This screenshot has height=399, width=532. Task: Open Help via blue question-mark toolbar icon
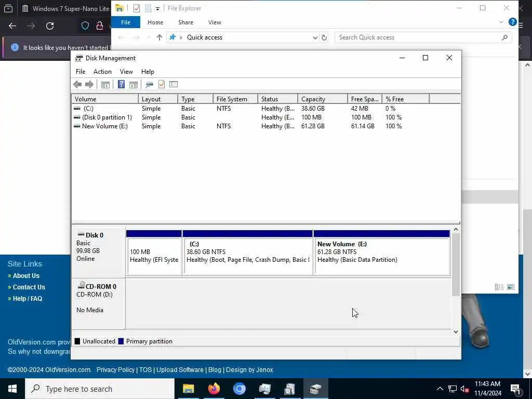pyautogui.click(x=121, y=84)
